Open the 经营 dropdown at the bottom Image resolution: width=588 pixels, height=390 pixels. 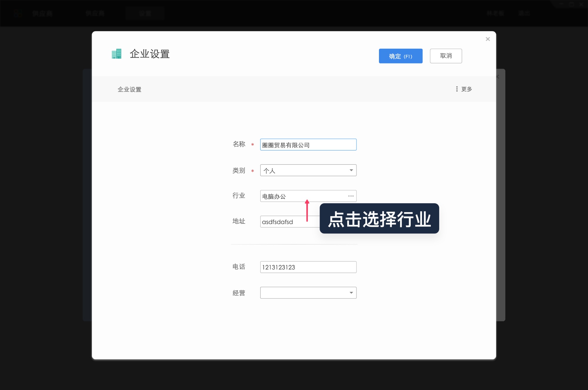308,292
